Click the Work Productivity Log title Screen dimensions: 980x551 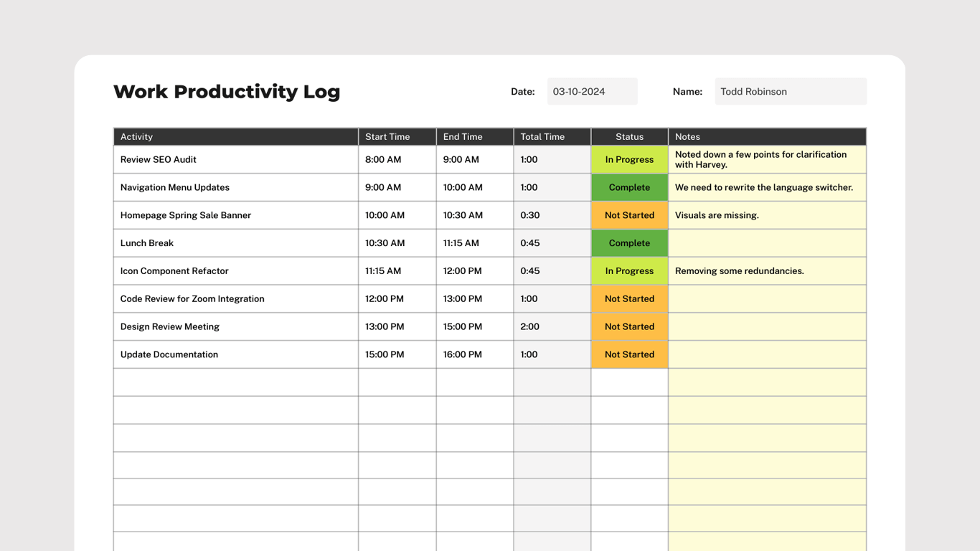click(227, 91)
